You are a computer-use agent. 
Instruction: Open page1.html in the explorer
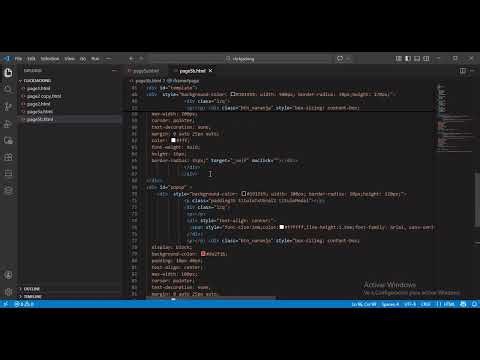point(38,88)
